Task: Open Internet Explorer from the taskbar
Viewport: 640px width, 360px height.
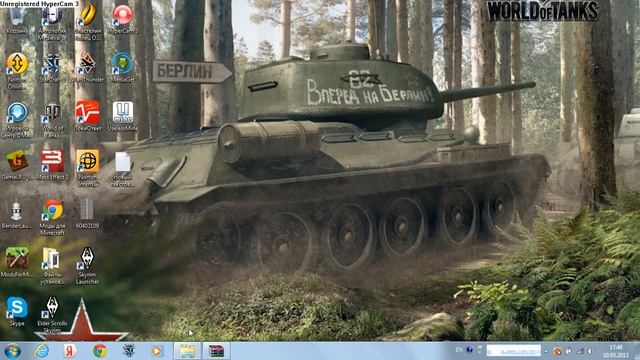Action: pyautogui.click(x=42, y=351)
